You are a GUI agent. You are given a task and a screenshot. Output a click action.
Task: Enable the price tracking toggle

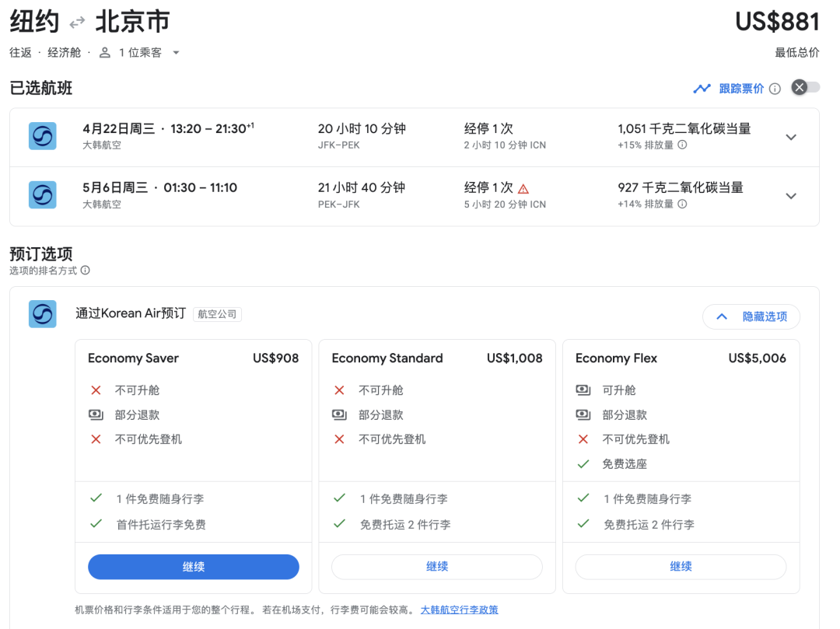coord(805,88)
